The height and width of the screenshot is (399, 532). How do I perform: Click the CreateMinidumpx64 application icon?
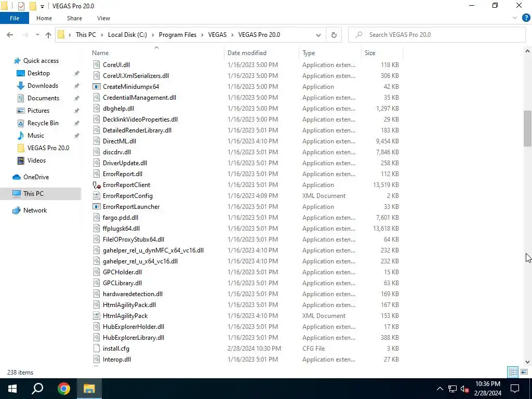(97, 87)
